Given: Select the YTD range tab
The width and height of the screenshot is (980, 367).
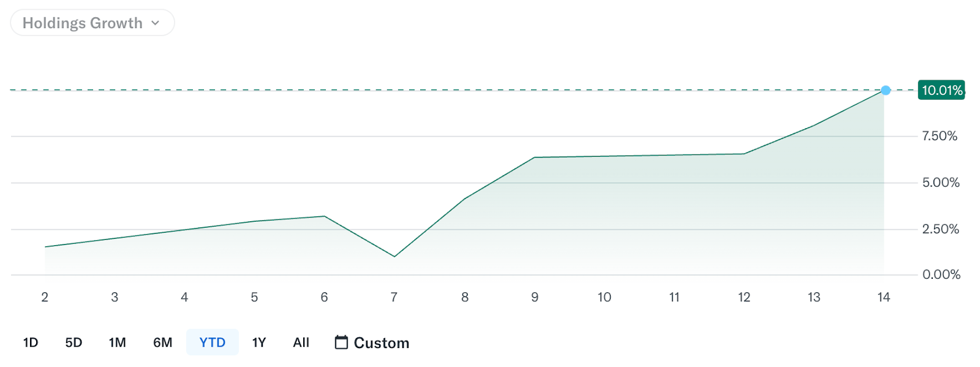Looking at the screenshot, I should click(212, 342).
